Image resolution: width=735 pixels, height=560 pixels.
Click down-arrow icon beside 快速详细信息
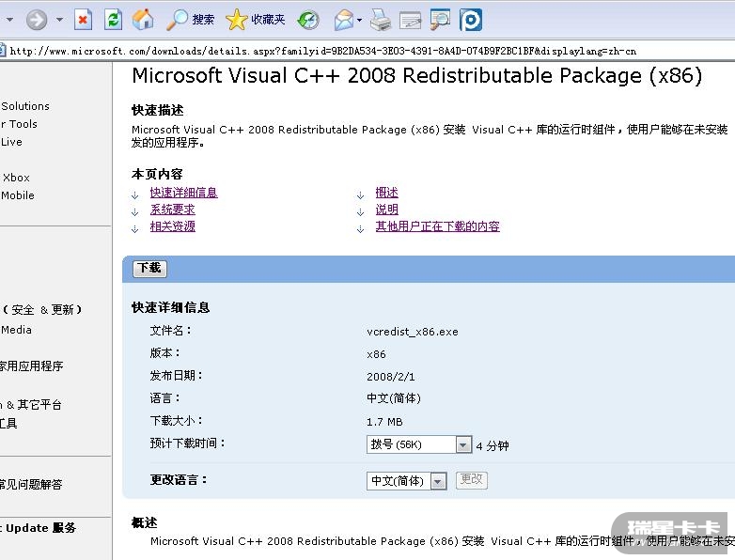(135, 194)
